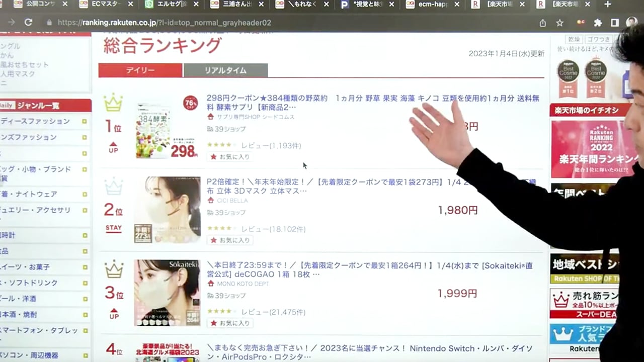The height and width of the screenshot is (362, 644).
Task: Click 39ショップ badge on rank 2 item
Action: tap(226, 213)
